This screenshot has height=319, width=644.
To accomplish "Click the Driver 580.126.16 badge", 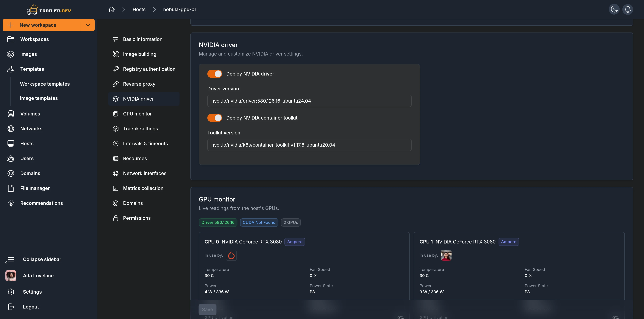I will (x=218, y=222).
